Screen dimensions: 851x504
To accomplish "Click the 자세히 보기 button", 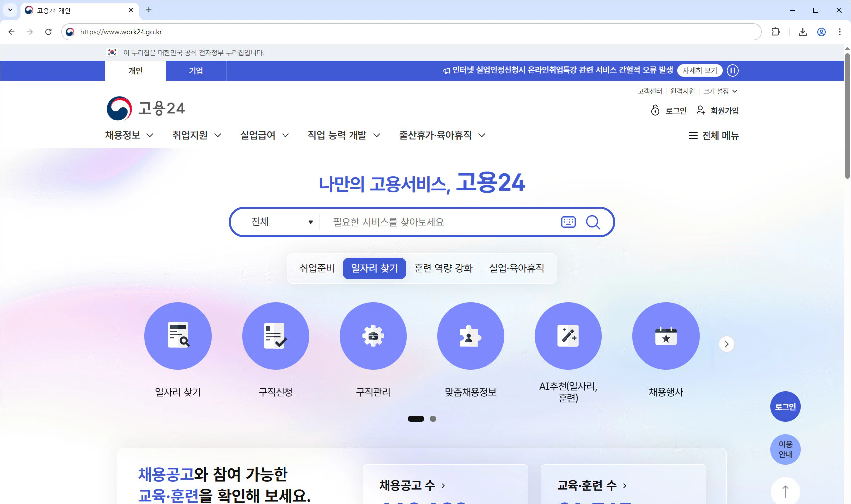I will click(x=700, y=71).
